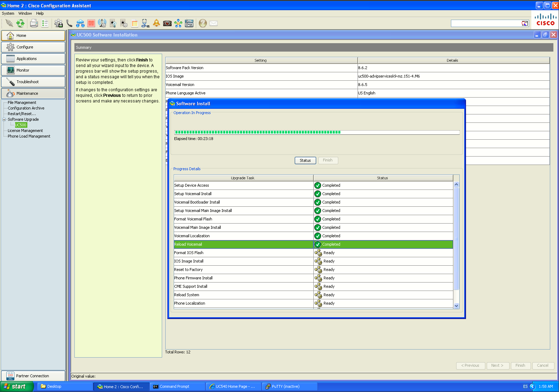Image resolution: width=559 pixels, height=392 pixels.
Task: Open the Maintenance section
Action: [33, 93]
